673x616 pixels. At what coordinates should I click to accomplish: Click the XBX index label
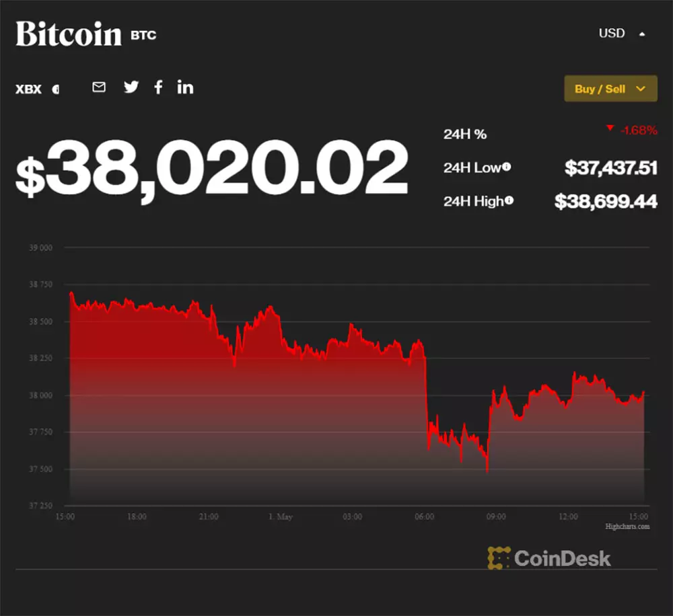click(x=28, y=89)
